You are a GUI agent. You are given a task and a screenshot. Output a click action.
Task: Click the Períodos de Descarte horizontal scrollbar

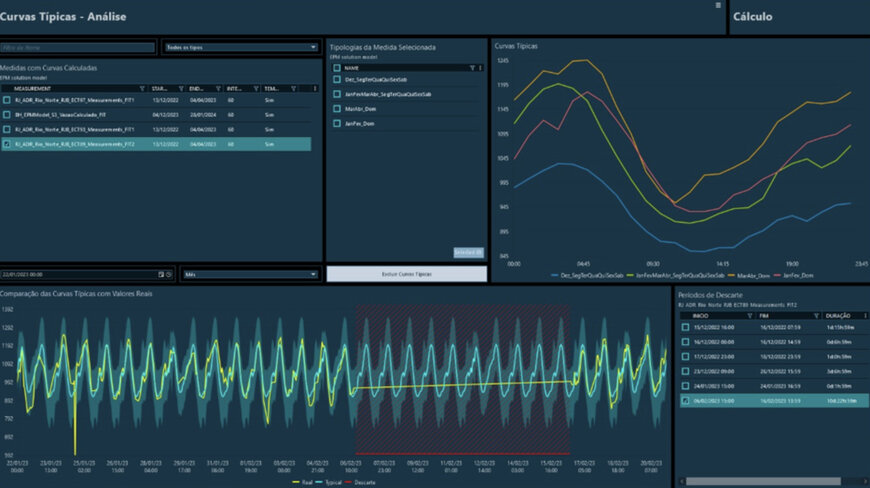[763, 481]
